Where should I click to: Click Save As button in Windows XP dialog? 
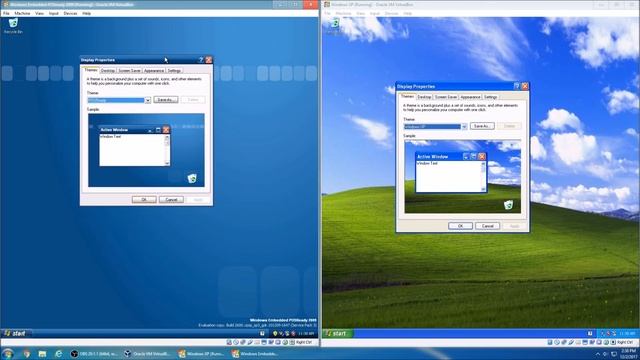pyautogui.click(x=482, y=126)
